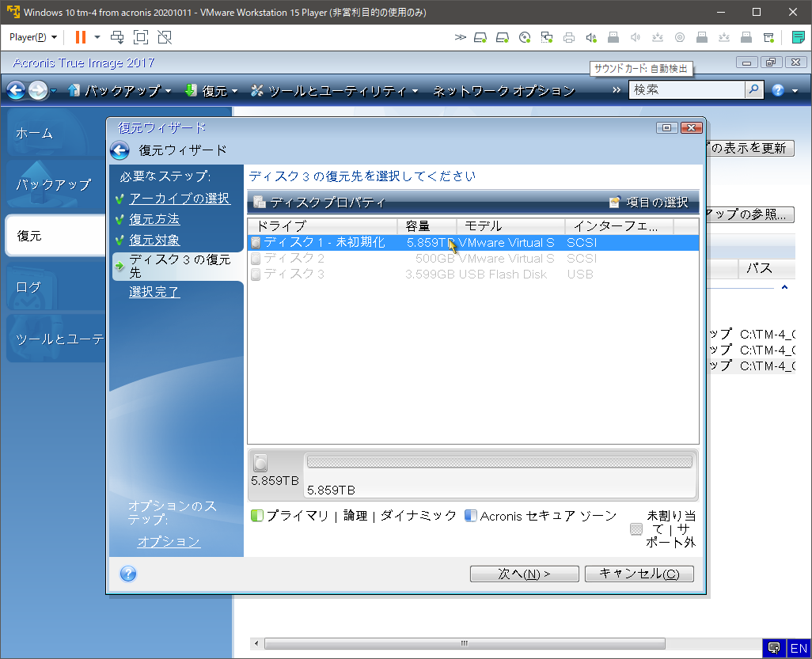Image resolution: width=812 pixels, height=659 pixels.
Task: Open the power options arrow beside pause
Action: click(x=97, y=37)
